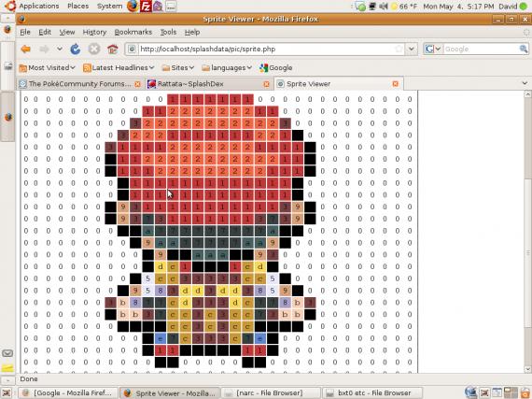This screenshot has height=399, width=532.
Task: Close the Rattata ~ SplashDex tab
Action: coord(267,84)
